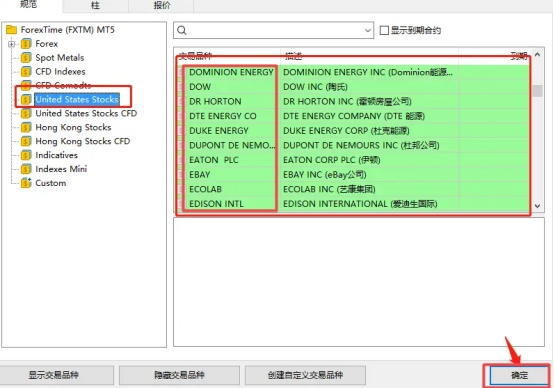Select the DUKE ENERGY symbol name

click(219, 131)
